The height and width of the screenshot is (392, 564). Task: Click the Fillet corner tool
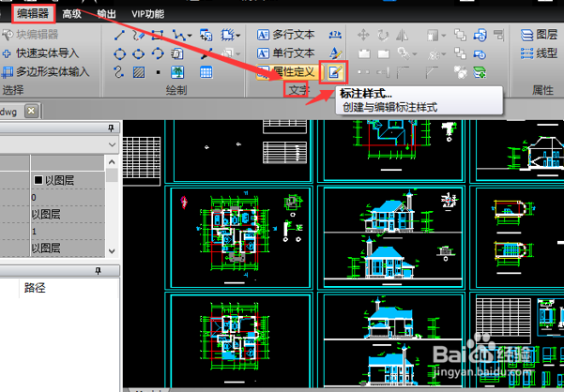point(403,72)
